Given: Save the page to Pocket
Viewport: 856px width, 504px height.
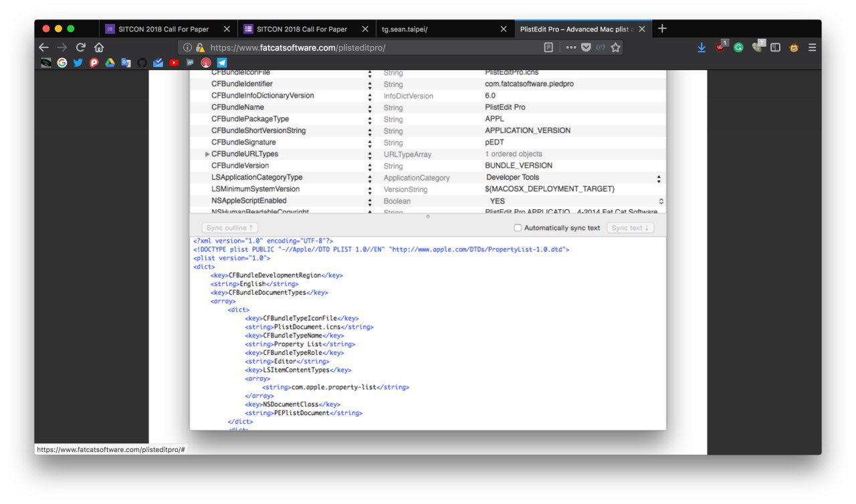Looking at the screenshot, I should (586, 47).
